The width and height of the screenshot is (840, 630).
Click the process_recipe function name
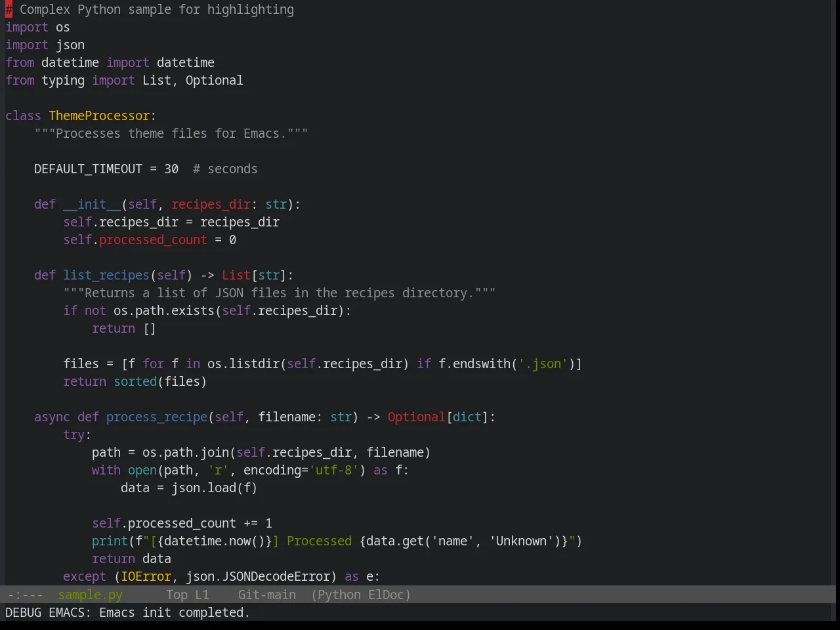tap(157, 417)
